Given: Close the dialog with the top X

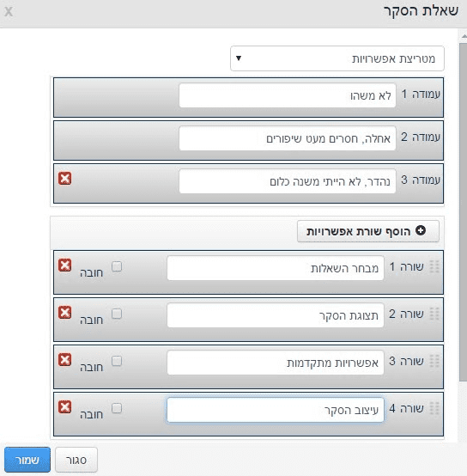Looking at the screenshot, I should [9, 12].
